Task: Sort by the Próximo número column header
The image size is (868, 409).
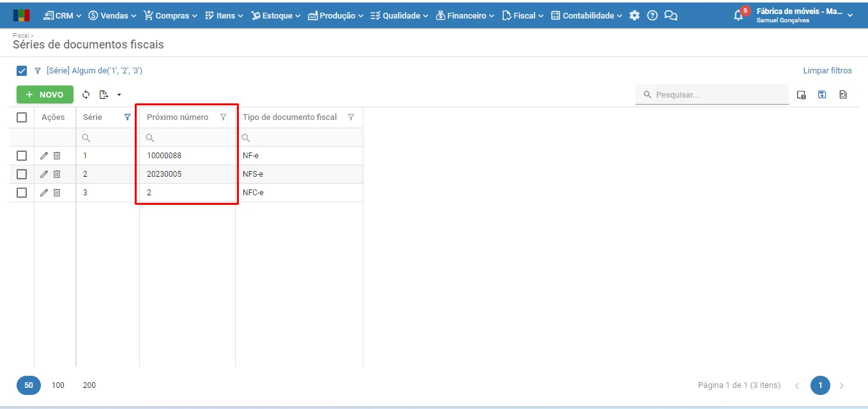Action: 178,117
